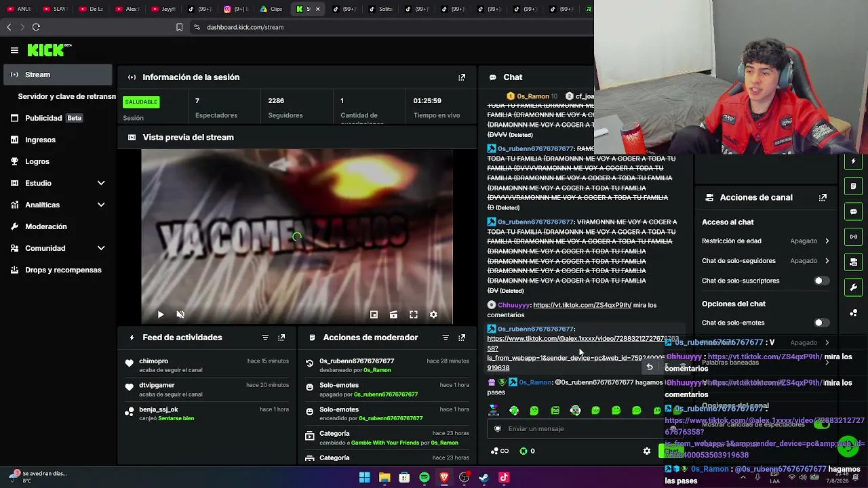Open dtvipgamer in the activity feed
The image size is (868, 488).
click(x=157, y=386)
